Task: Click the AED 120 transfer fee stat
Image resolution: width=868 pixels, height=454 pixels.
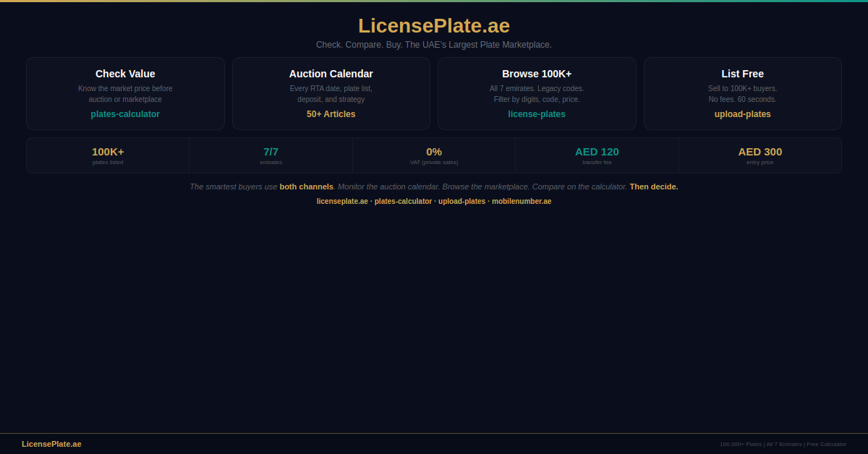Action: pos(597,155)
